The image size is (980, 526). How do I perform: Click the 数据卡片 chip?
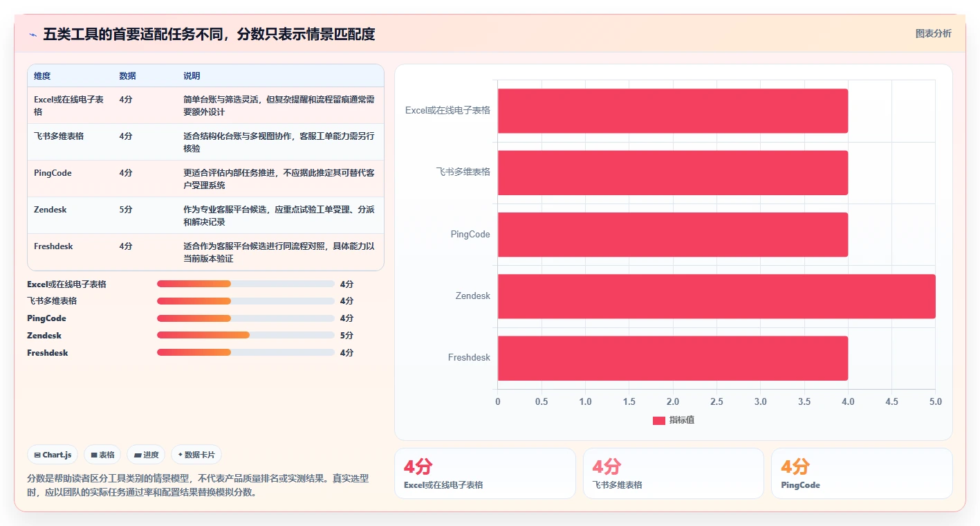point(196,455)
